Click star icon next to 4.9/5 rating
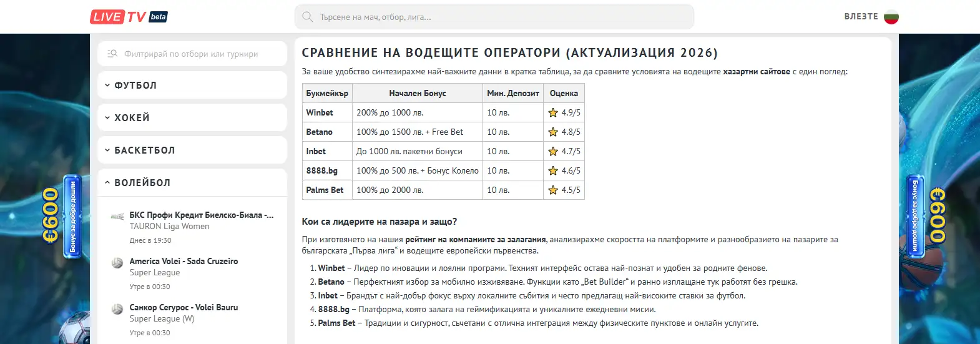This screenshot has height=344, width=980. click(x=553, y=112)
